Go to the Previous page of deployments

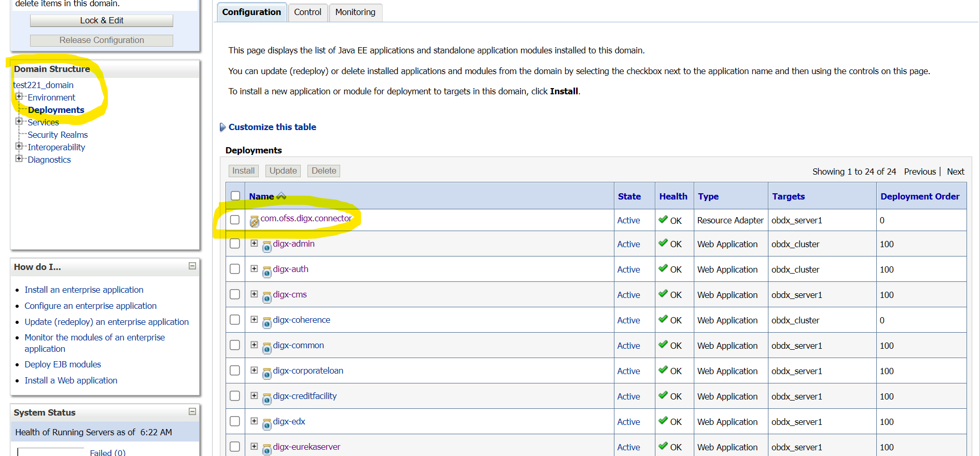coord(920,172)
